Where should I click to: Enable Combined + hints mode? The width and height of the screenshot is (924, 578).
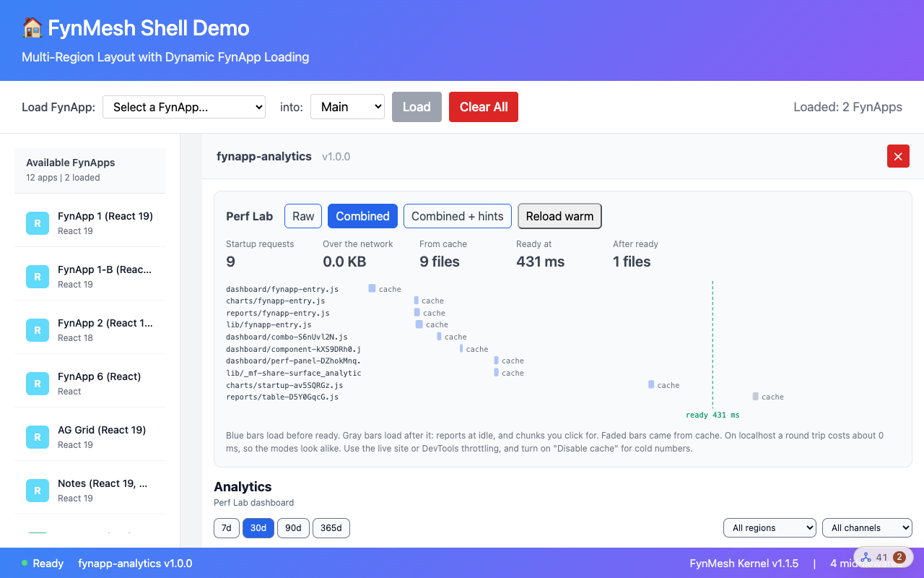click(458, 216)
